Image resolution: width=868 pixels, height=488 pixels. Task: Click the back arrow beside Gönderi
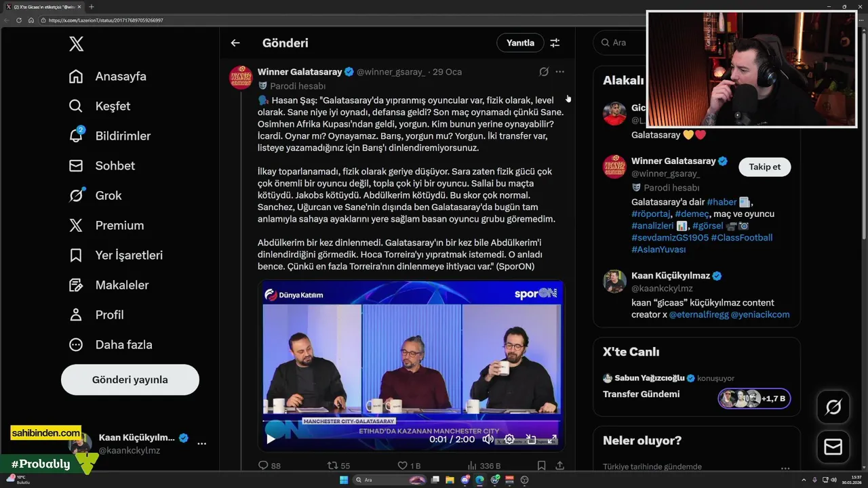click(235, 43)
